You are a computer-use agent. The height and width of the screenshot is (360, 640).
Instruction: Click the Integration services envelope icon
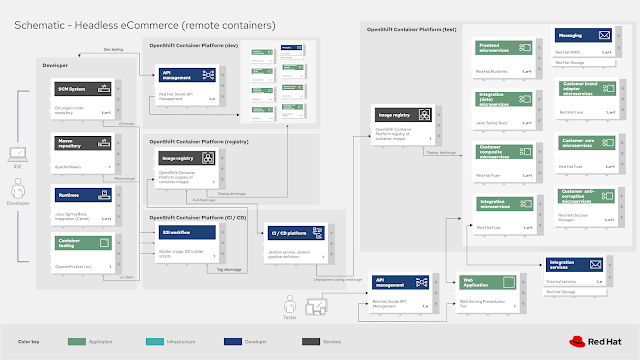596,265
